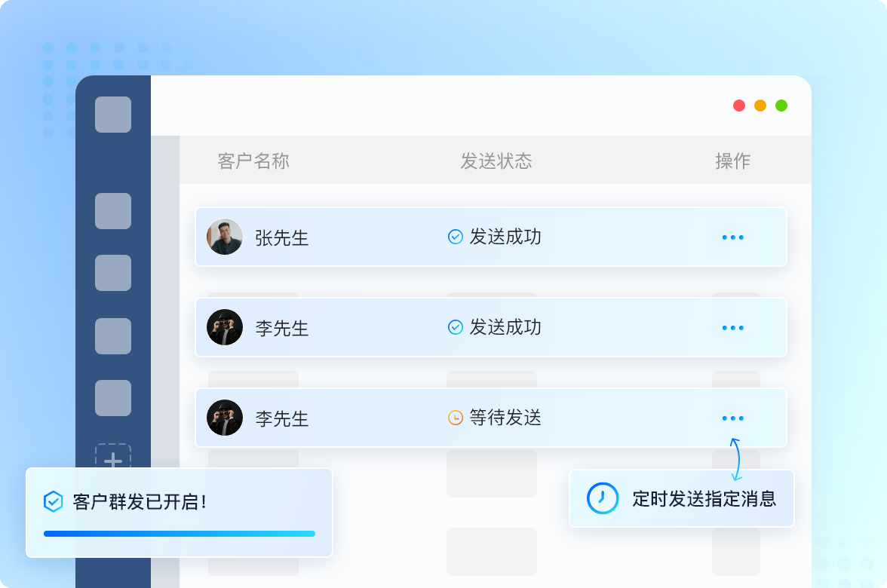This screenshot has width=887, height=588.
Task: Open more options for 张先生's row
Action: (732, 237)
